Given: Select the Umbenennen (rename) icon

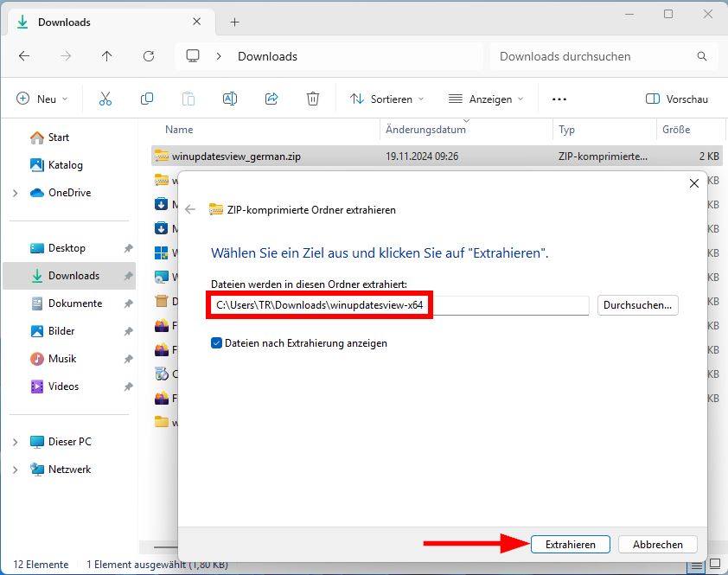Looking at the screenshot, I should point(230,99).
